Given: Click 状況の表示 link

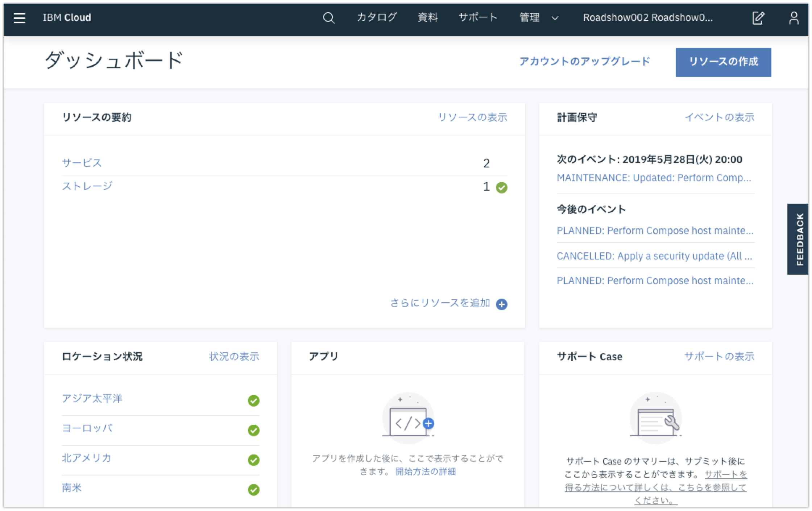Looking at the screenshot, I should pyautogui.click(x=234, y=356).
